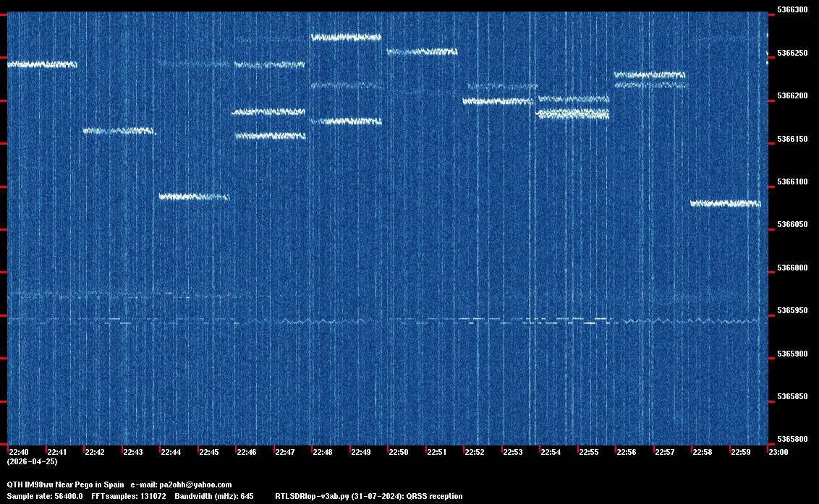Click the 22:40 time axis label
819x504 pixels.
[18, 452]
